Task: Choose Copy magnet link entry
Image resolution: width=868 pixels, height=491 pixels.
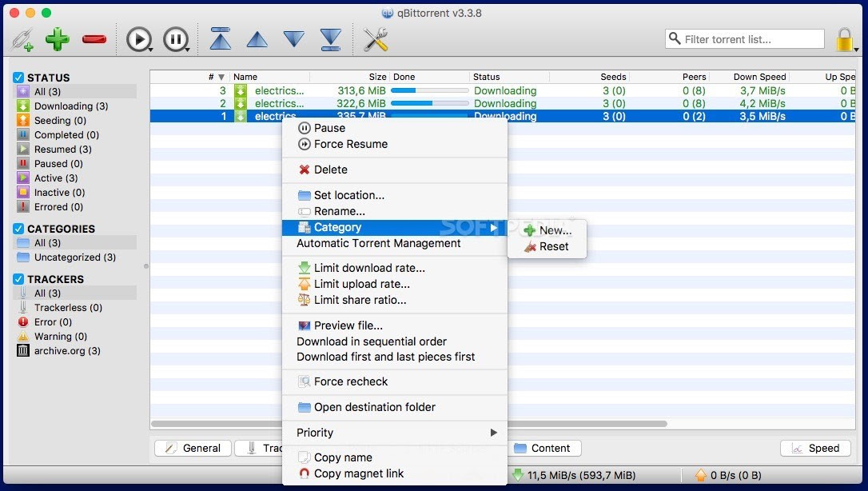Action: coord(395,473)
